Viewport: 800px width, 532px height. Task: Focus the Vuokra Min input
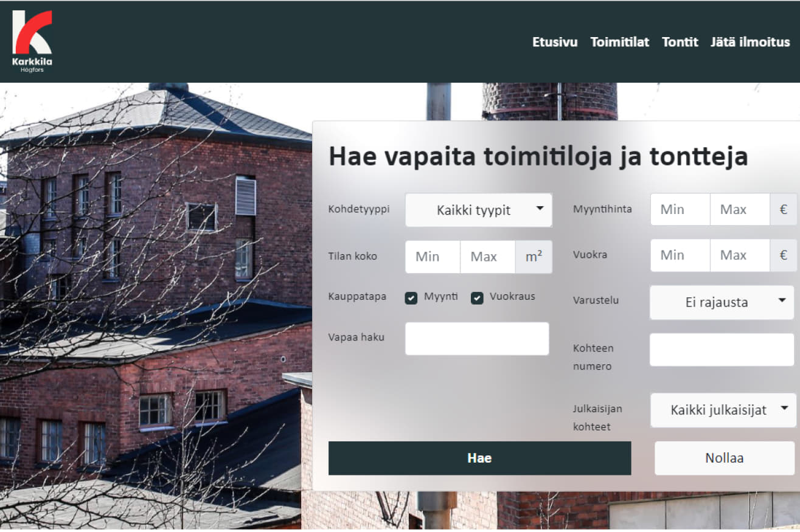tap(680, 255)
